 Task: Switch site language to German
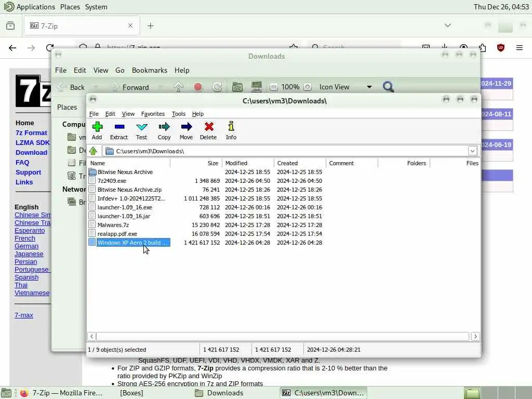pos(26,246)
